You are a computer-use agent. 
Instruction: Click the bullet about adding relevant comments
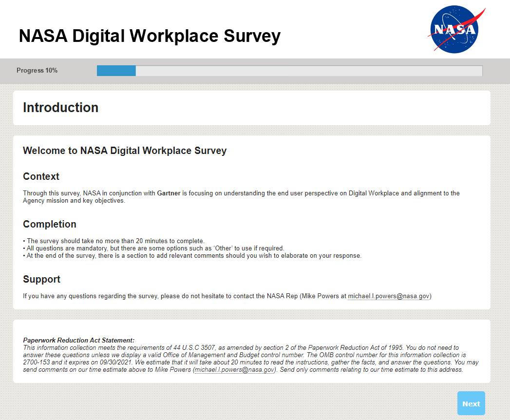tap(193, 256)
